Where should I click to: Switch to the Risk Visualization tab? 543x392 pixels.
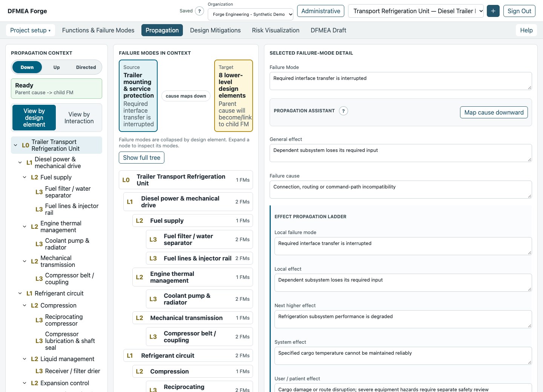pyautogui.click(x=276, y=30)
